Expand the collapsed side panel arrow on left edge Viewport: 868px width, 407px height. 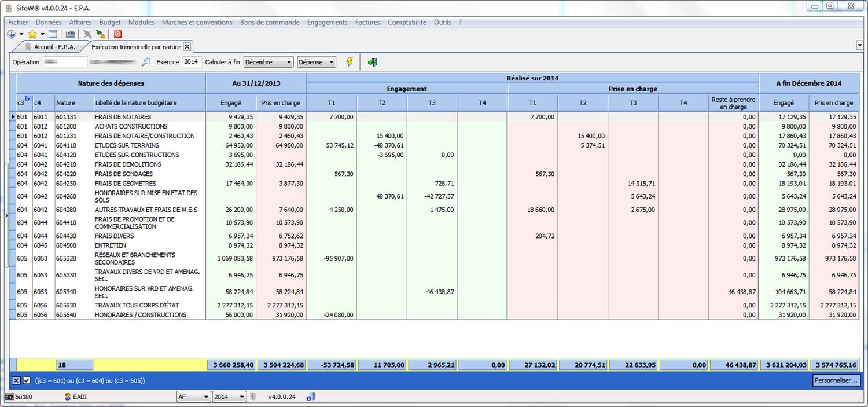[x=6, y=215]
